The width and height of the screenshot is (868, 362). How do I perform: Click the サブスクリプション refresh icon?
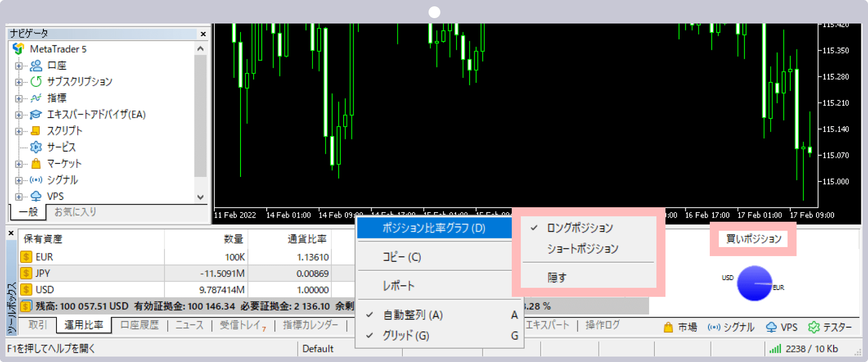(x=36, y=81)
